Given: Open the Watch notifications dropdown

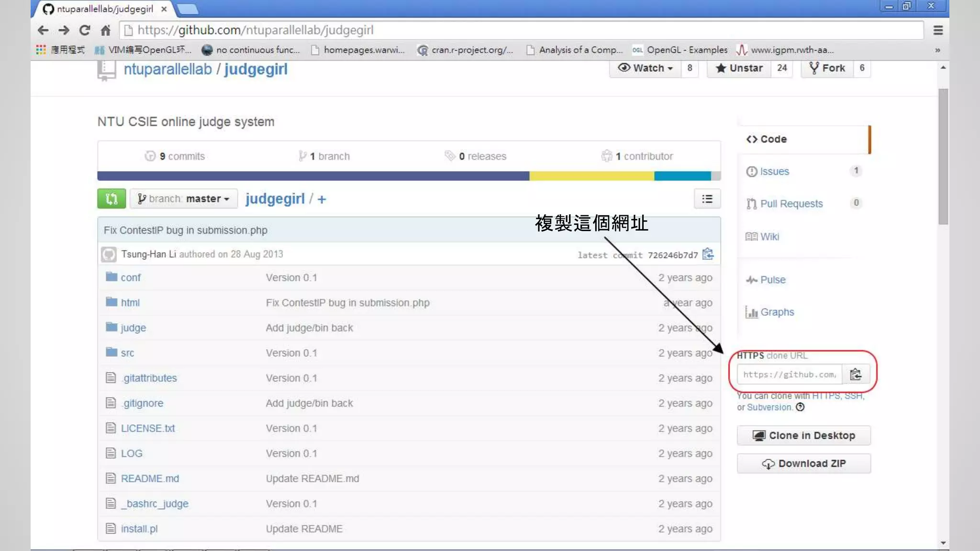Looking at the screenshot, I should click(645, 68).
